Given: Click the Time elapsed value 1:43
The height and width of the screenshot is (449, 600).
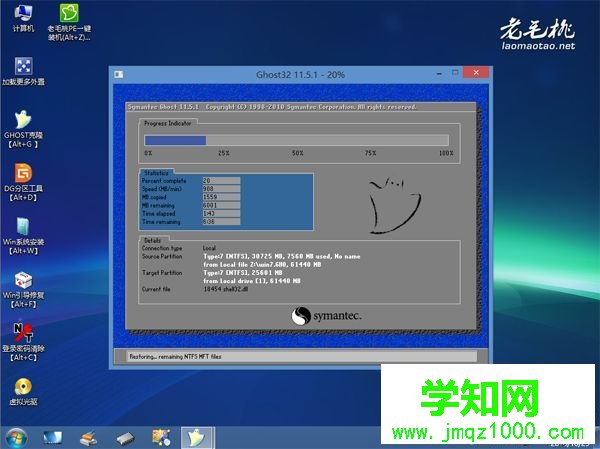Looking at the screenshot, I should (221, 214).
